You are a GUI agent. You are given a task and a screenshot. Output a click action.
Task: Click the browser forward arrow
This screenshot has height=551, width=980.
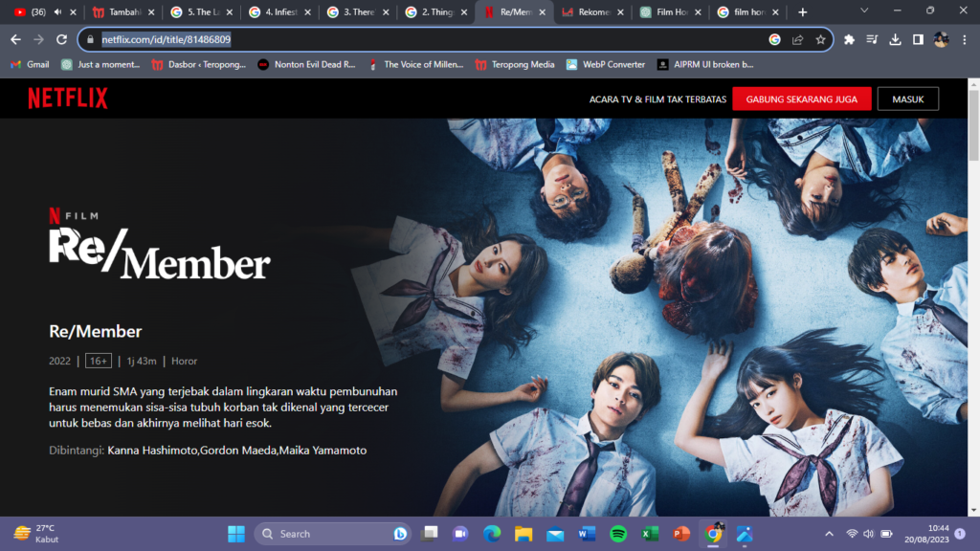[x=38, y=39]
